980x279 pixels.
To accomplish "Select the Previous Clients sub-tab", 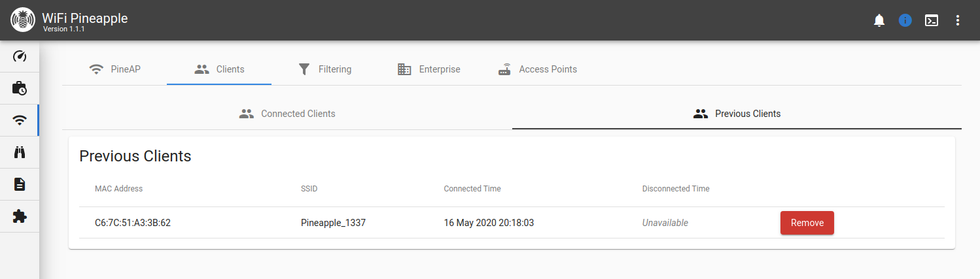I will point(737,114).
